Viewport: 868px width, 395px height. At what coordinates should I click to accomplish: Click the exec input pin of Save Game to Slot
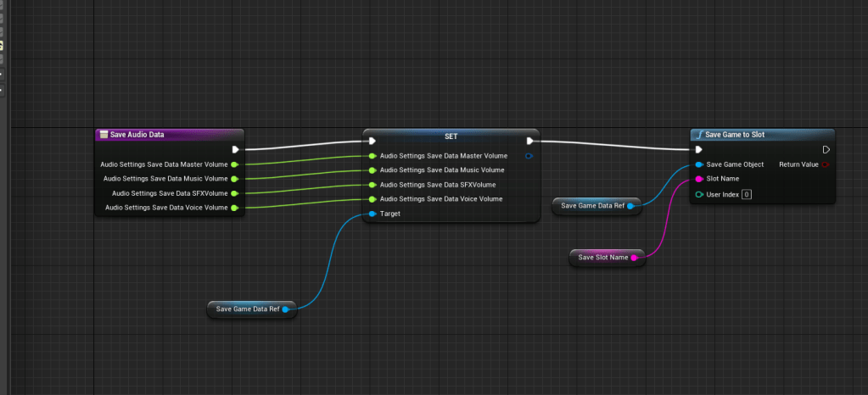point(698,149)
